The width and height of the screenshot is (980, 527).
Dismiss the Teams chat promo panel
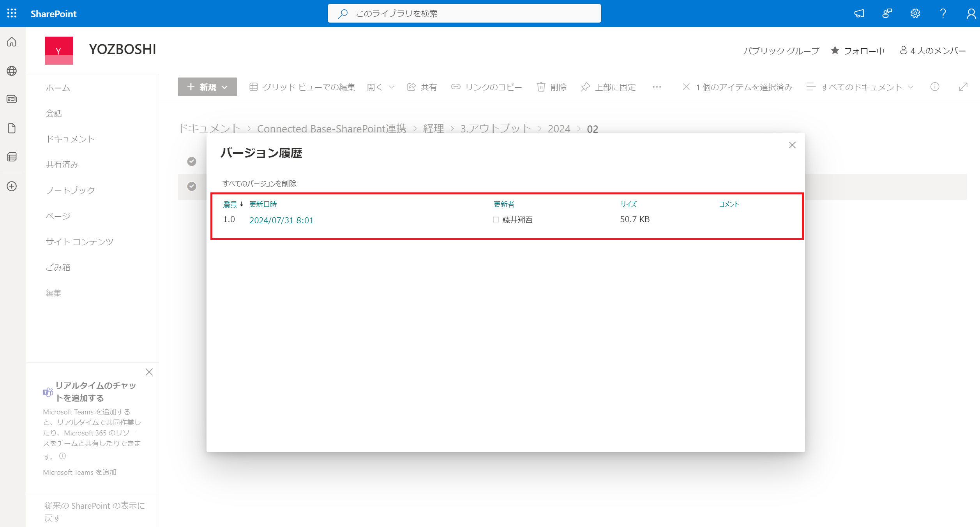point(149,372)
